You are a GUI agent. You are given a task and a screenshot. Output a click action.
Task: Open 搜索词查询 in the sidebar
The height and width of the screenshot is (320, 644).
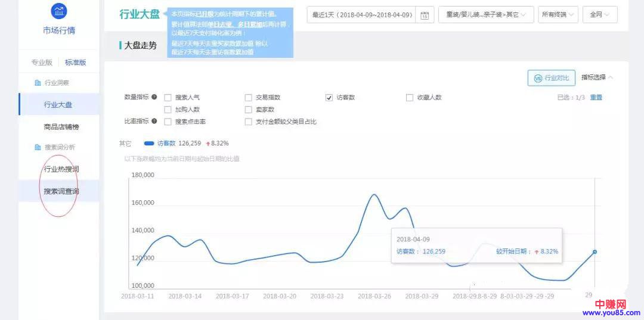[61, 191]
